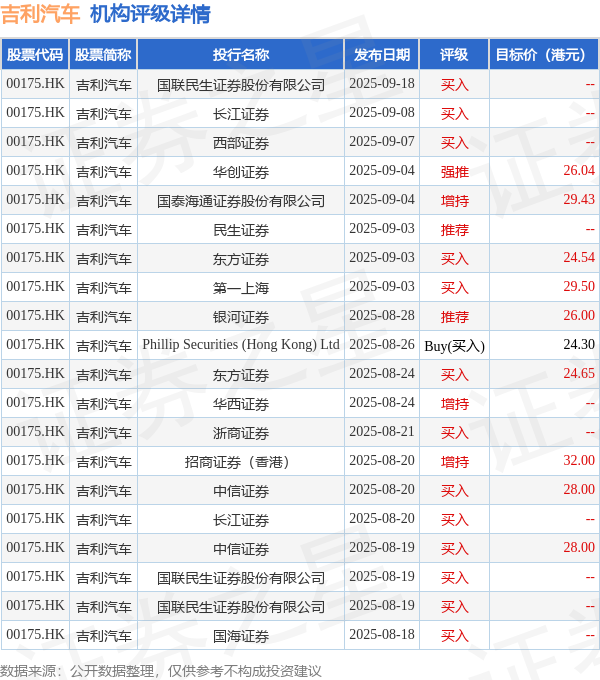This screenshot has height=680, width=600.
Task: Click 买入 rating in 第一上海 row
Action: click(x=454, y=288)
